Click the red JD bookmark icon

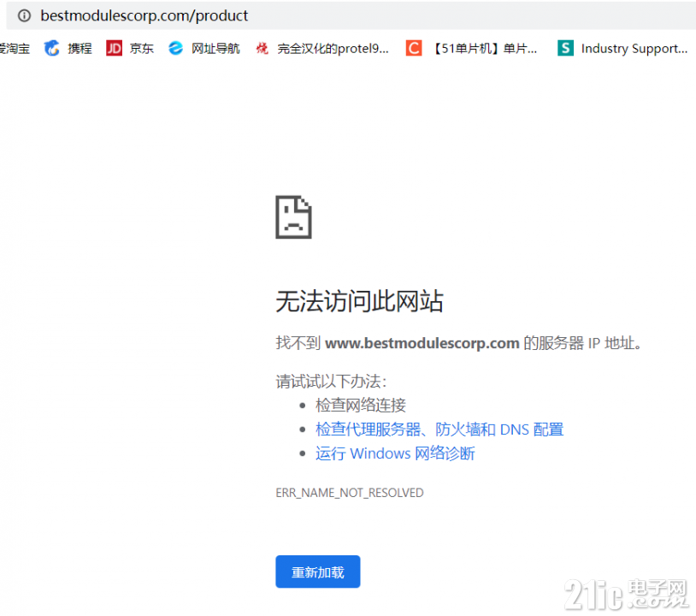coord(114,48)
